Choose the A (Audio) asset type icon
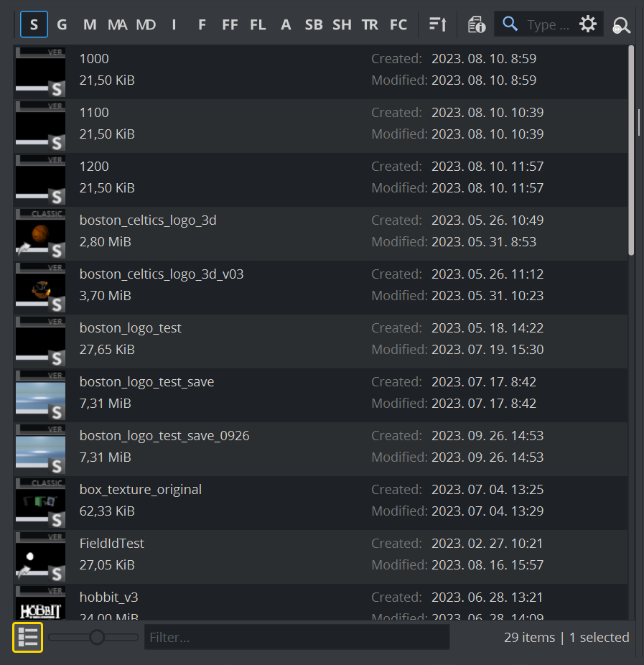The height and width of the screenshot is (665, 644). pos(286,25)
